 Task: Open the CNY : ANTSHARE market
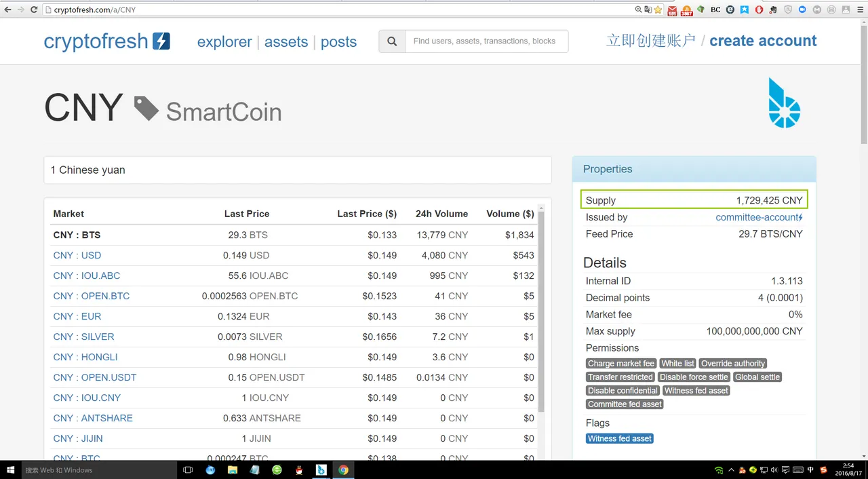click(93, 418)
